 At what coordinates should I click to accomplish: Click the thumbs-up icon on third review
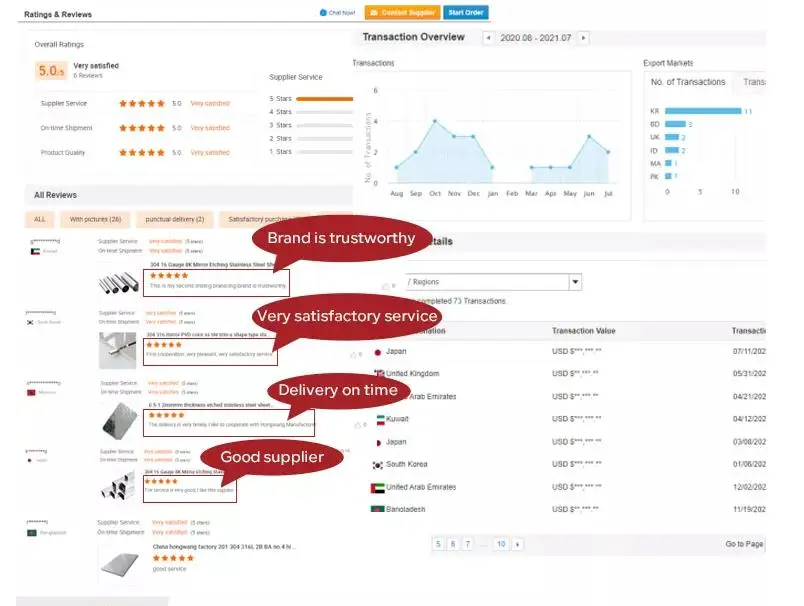pos(357,425)
